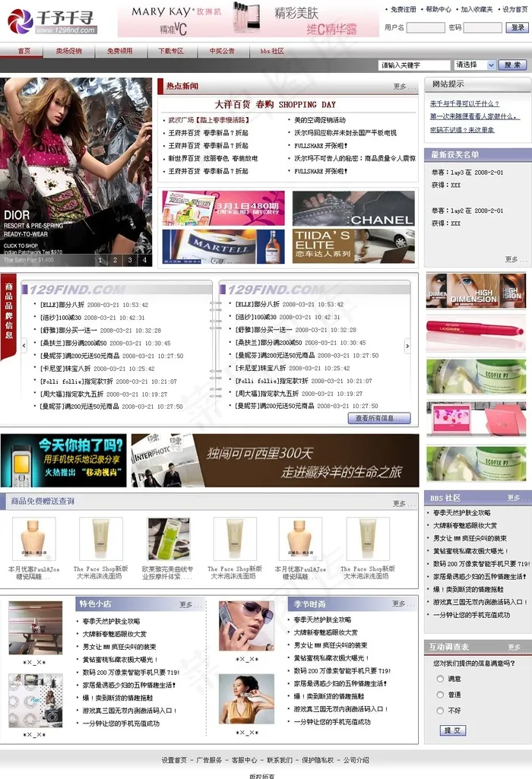Click right arrow of brand info list

pos(407,346)
